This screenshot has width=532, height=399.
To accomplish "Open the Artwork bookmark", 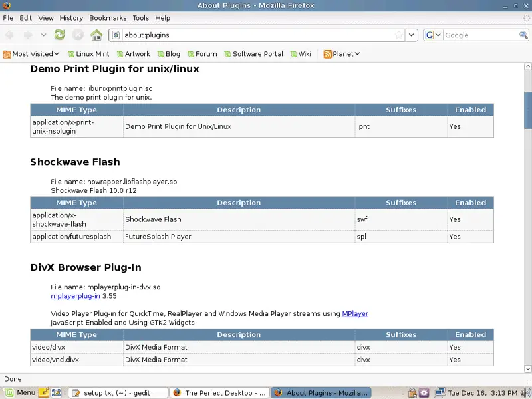I will 134,54.
